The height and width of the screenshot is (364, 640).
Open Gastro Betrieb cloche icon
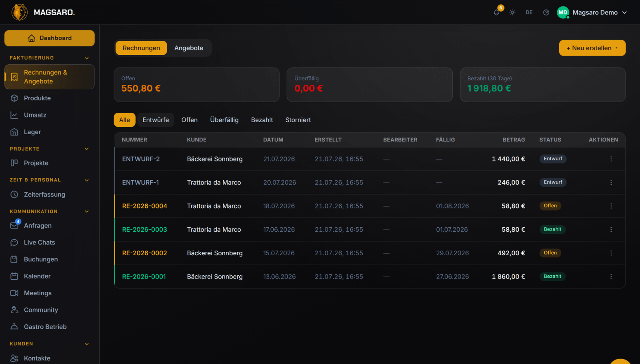coord(14,327)
